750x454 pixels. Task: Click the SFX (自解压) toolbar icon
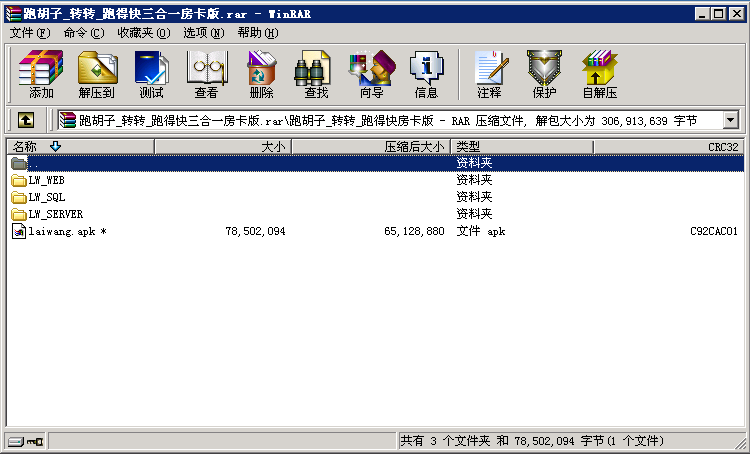[599, 74]
